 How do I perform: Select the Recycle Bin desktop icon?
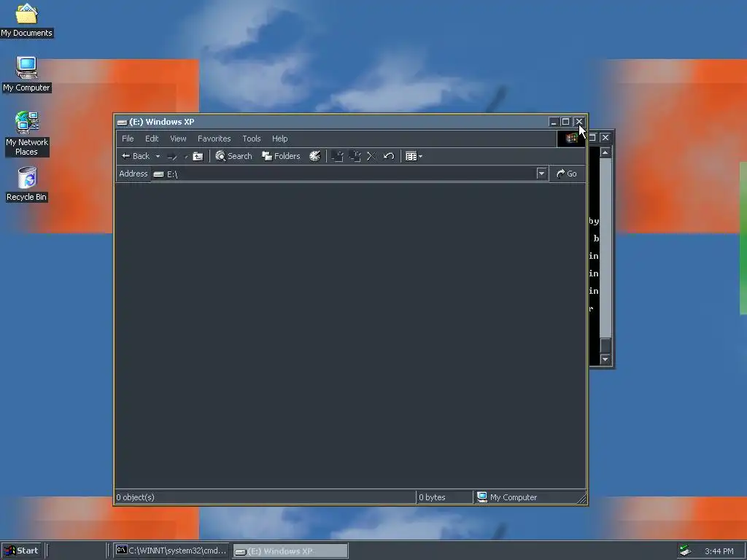[27, 184]
